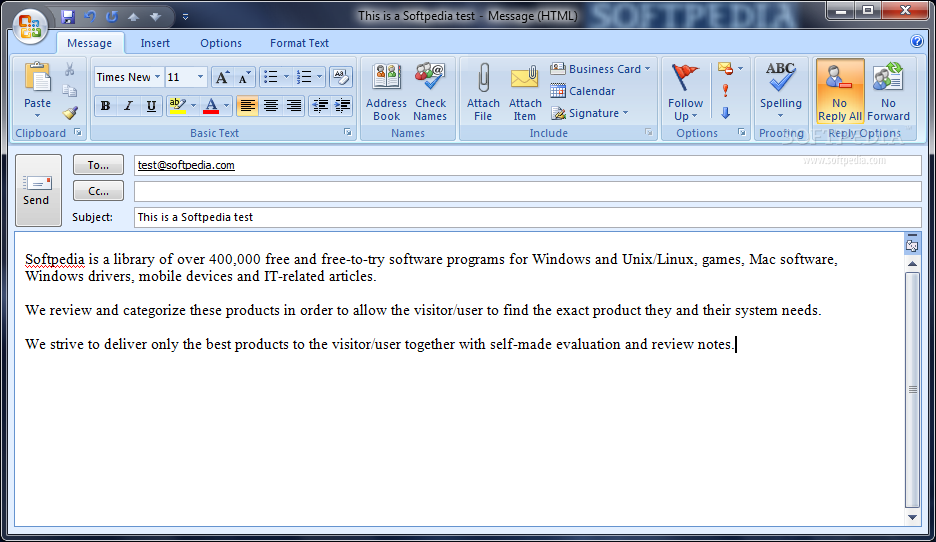Image resolution: width=936 pixels, height=542 pixels.
Task: Switch to Options ribbon tab
Action: [x=221, y=43]
